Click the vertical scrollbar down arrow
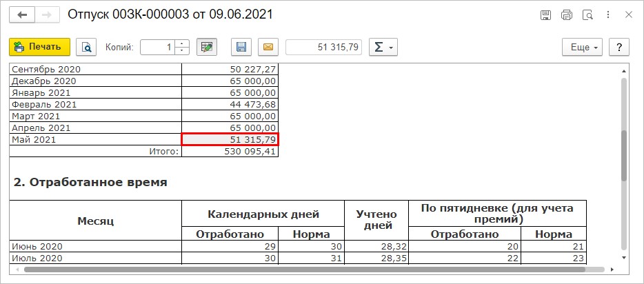 [624, 257]
